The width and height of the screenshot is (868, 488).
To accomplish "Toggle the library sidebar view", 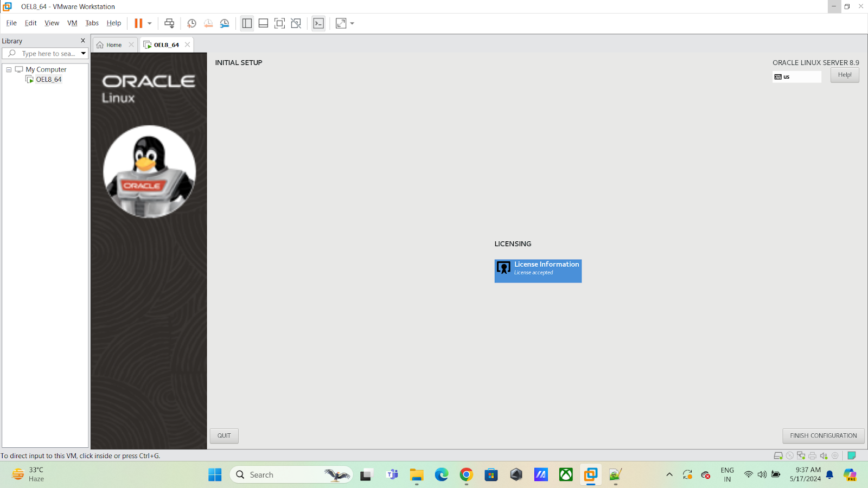I will coord(247,23).
